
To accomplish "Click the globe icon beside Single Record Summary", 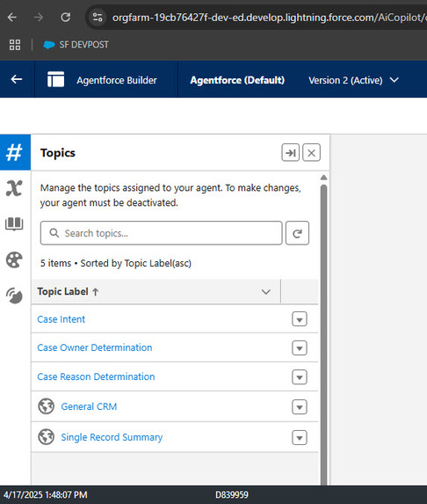I will click(47, 437).
